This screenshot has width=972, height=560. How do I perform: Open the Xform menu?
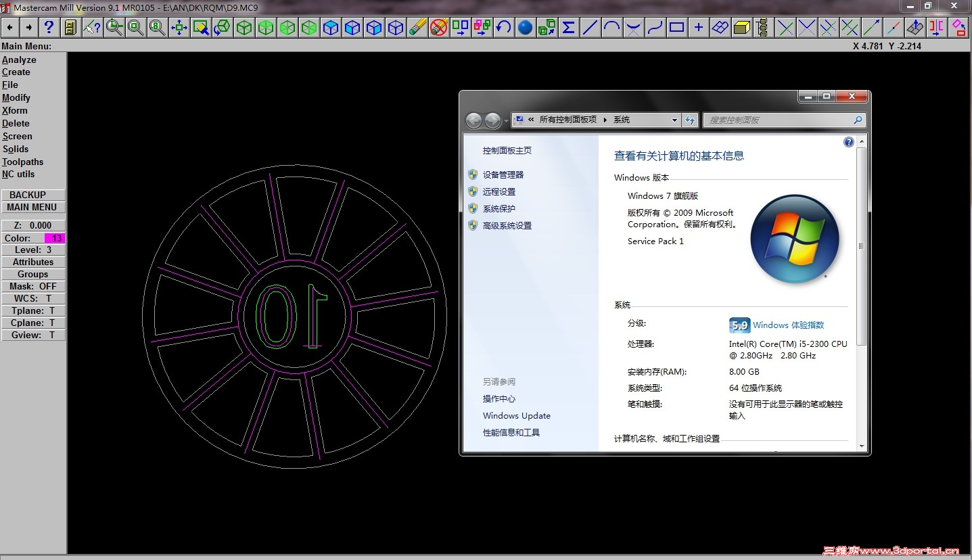coord(15,111)
